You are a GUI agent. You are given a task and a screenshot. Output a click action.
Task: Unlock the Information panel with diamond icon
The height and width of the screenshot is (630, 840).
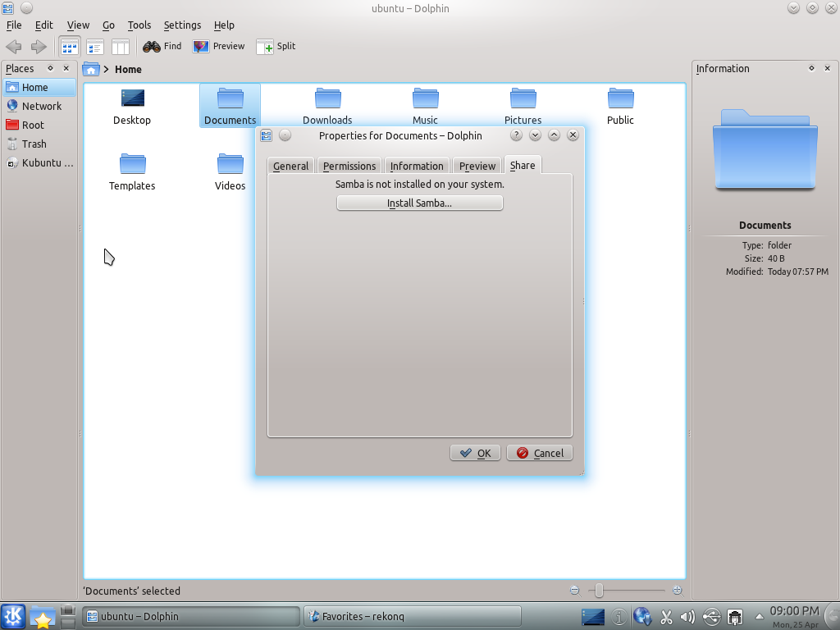tap(811, 68)
